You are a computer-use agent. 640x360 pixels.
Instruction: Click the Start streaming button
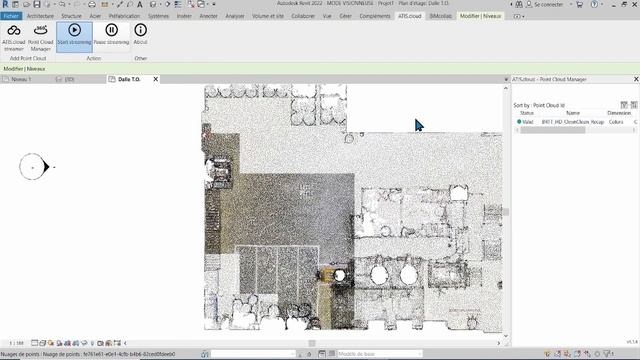pyautogui.click(x=74, y=37)
